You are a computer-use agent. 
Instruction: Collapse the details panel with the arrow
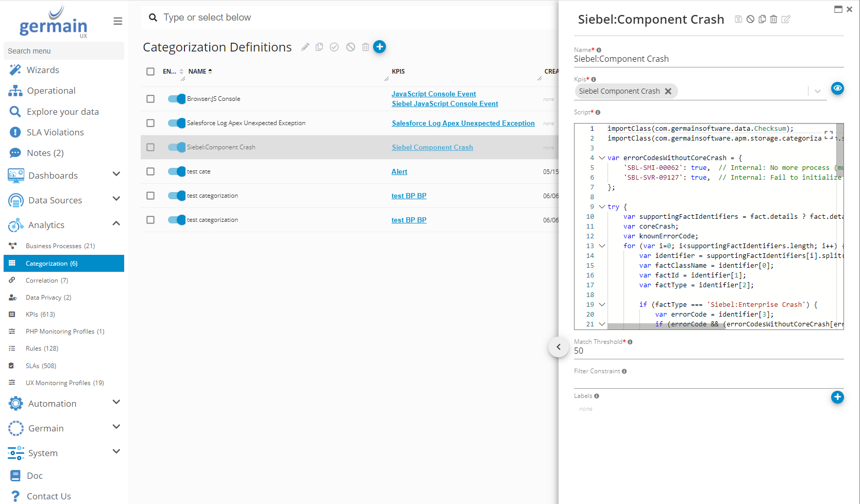coord(559,347)
